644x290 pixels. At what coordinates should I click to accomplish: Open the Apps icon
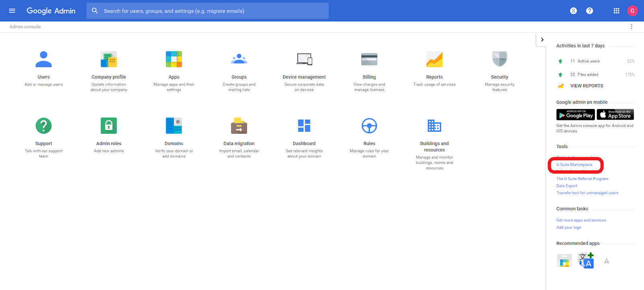174,59
